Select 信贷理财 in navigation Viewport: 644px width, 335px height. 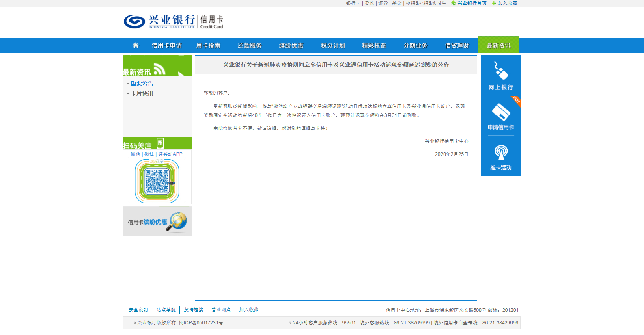click(x=457, y=45)
